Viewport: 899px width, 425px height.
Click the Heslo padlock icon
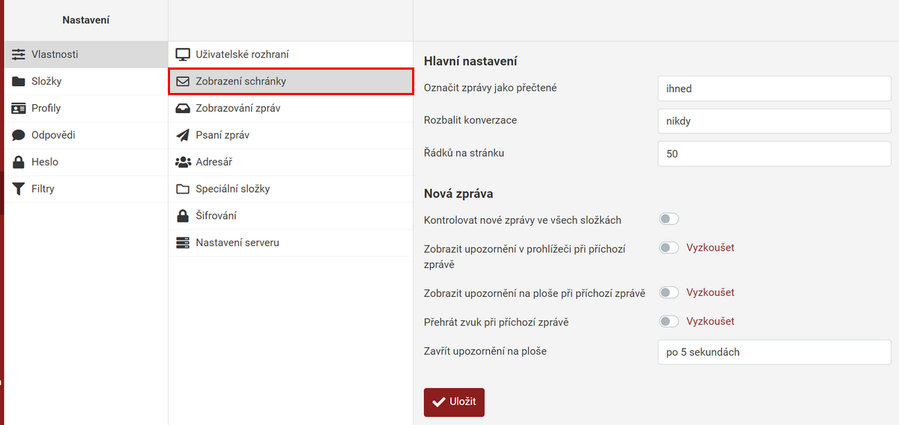[x=18, y=162]
